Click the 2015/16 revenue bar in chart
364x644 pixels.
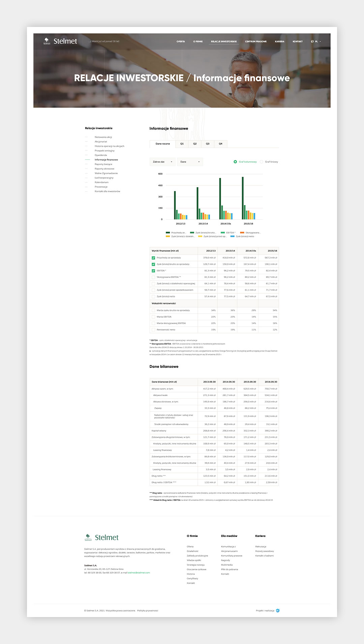click(x=243, y=198)
